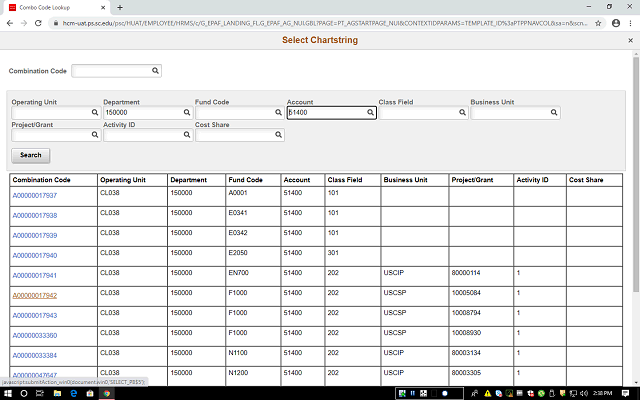Screen dimensions: 640x400
Task: Click fund code cell E2050
Action: point(238,253)
